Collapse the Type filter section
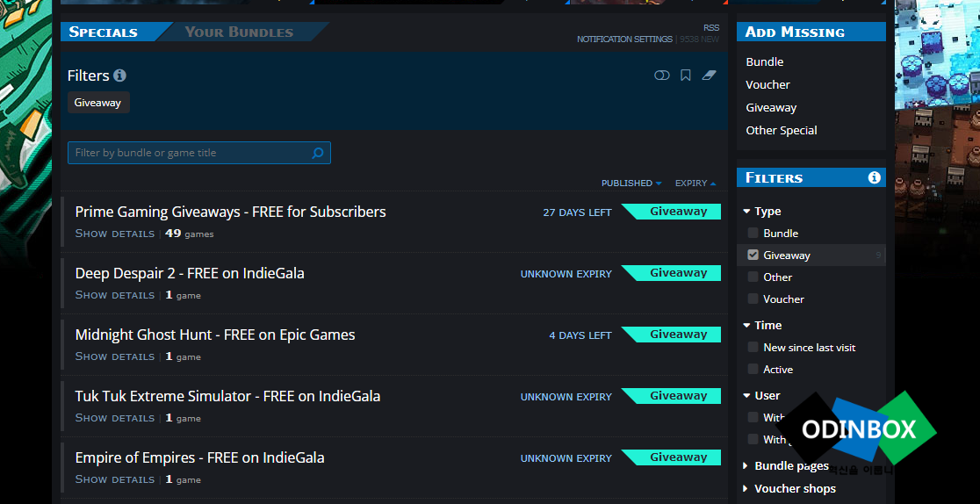 click(x=762, y=212)
